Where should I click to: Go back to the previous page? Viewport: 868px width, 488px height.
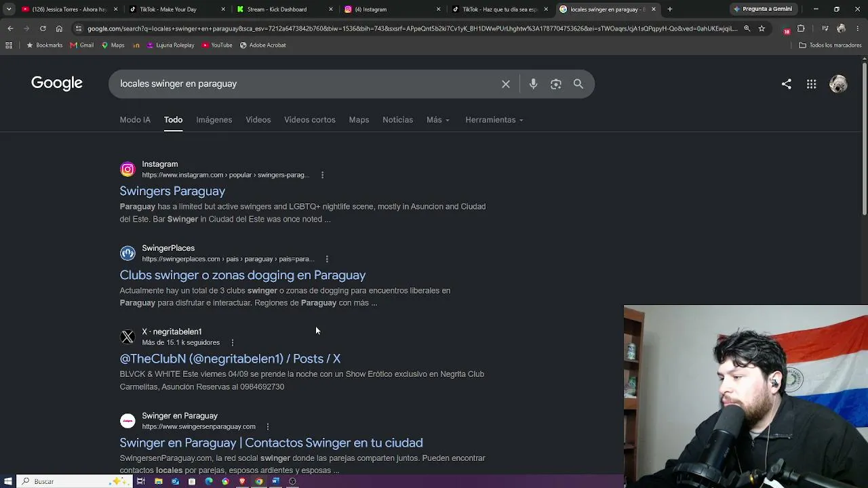pyautogui.click(x=10, y=28)
